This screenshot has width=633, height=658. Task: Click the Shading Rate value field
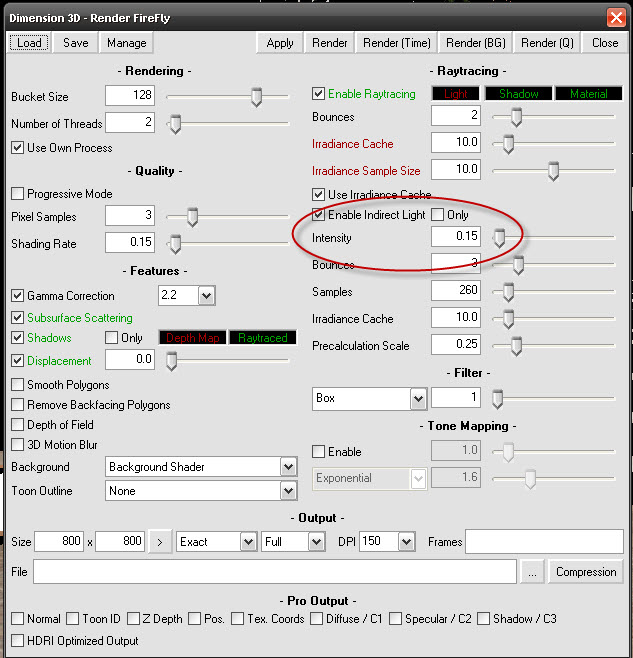130,242
